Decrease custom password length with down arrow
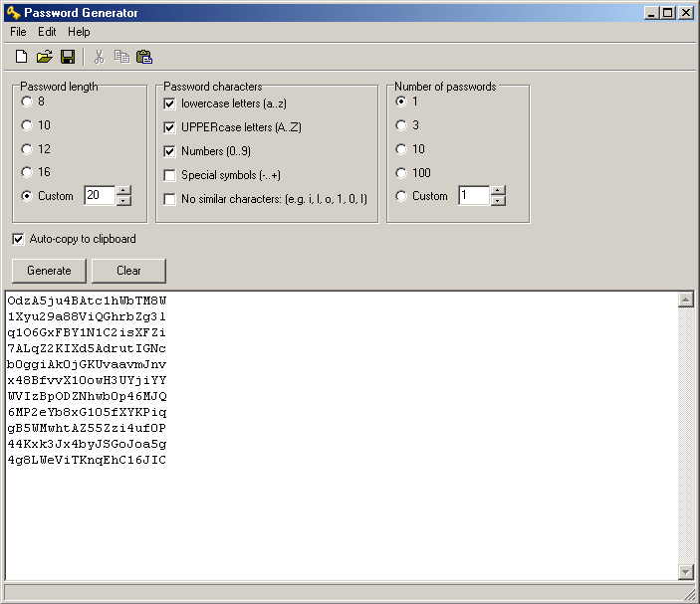The width and height of the screenshot is (700, 604). tap(123, 200)
